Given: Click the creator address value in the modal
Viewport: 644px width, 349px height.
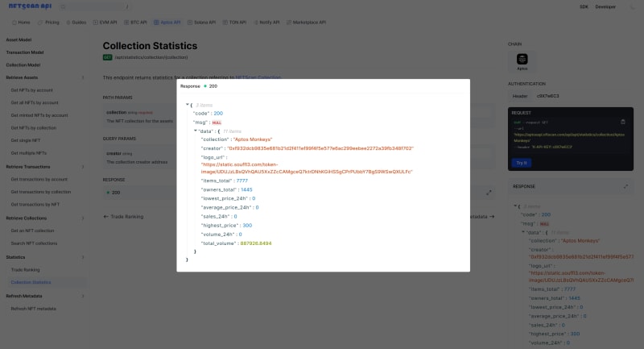Looking at the screenshot, I should 320,148.
